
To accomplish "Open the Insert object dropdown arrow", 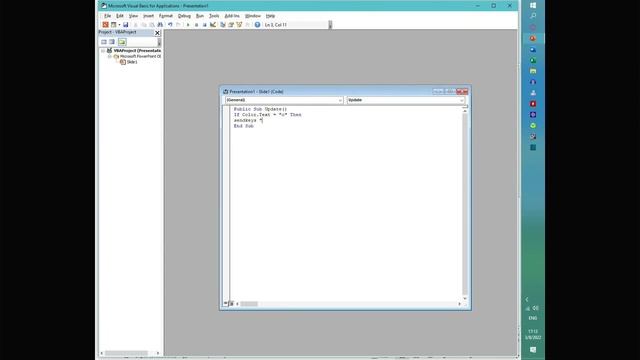I will (x=119, y=25).
